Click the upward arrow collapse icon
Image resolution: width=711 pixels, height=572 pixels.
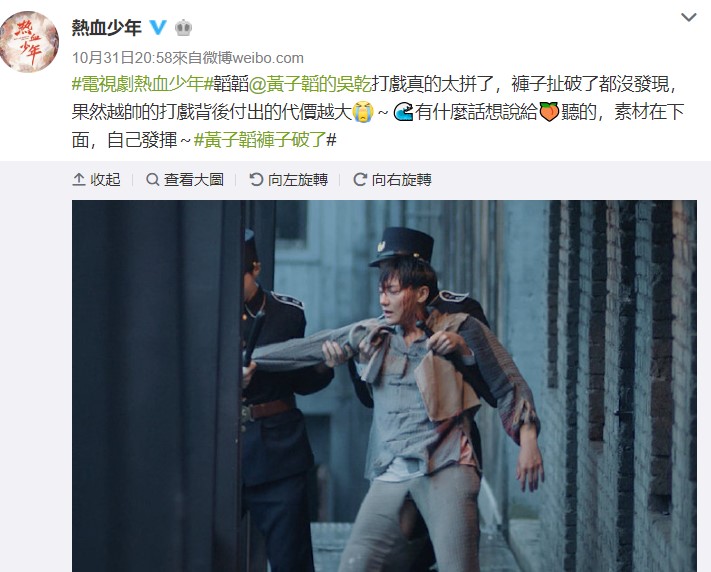click(79, 180)
